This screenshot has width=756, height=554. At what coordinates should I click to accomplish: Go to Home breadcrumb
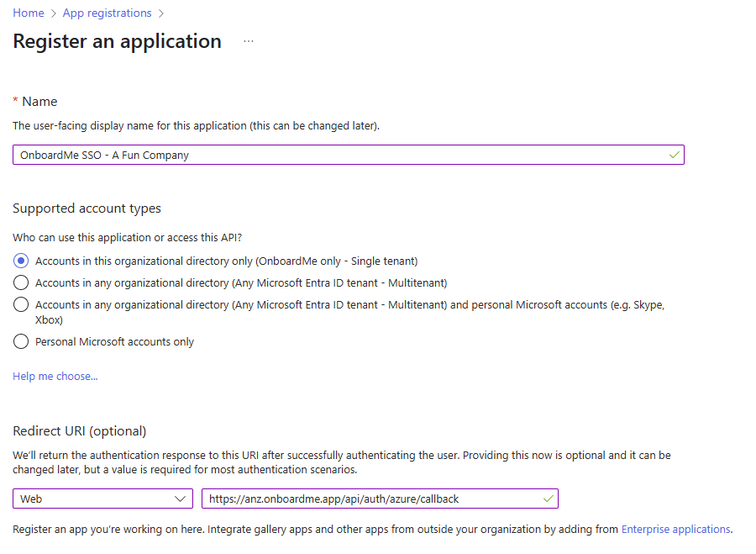tap(29, 13)
